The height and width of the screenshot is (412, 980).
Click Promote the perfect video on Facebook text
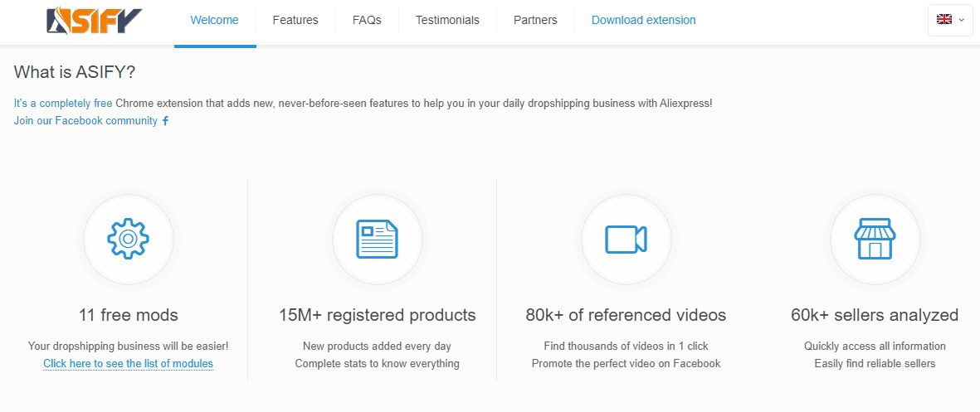[x=626, y=363]
